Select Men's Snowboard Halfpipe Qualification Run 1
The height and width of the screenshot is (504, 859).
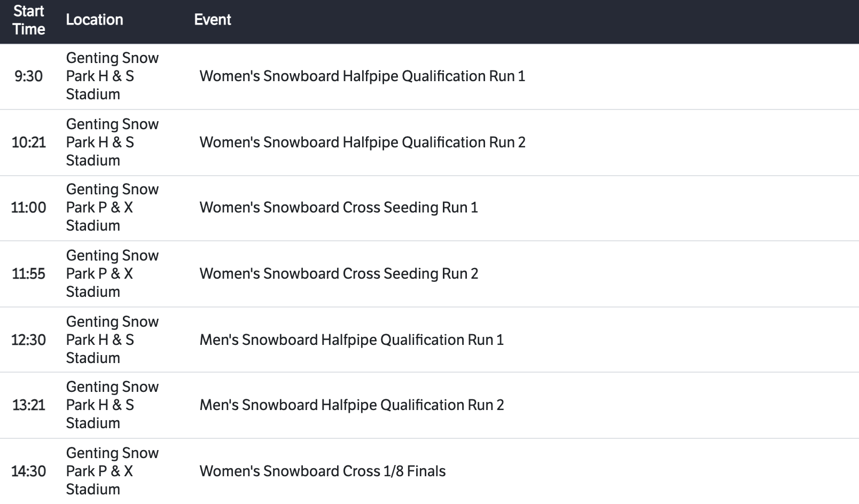pos(352,340)
